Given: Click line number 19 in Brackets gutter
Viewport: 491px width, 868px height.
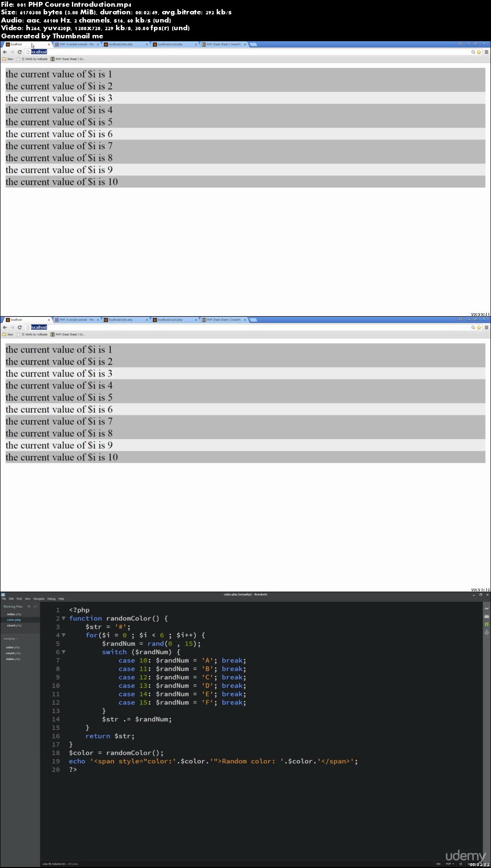Looking at the screenshot, I should [56, 761].
